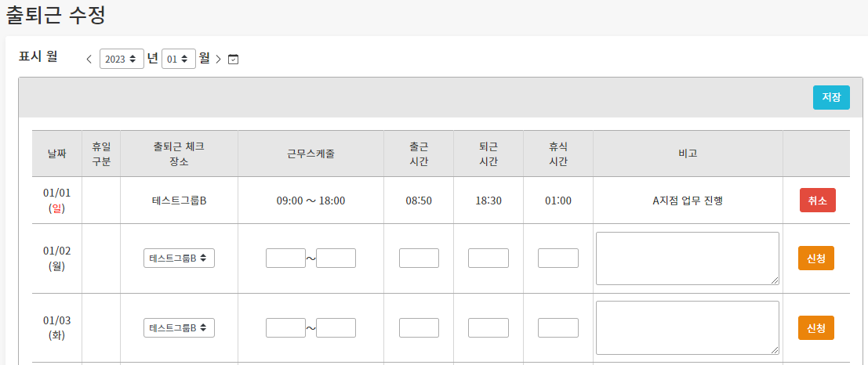Focus schedule end field for 01/02
This screenshot has width=868, height=365.
pyautogui.click(x=336, y=258)
